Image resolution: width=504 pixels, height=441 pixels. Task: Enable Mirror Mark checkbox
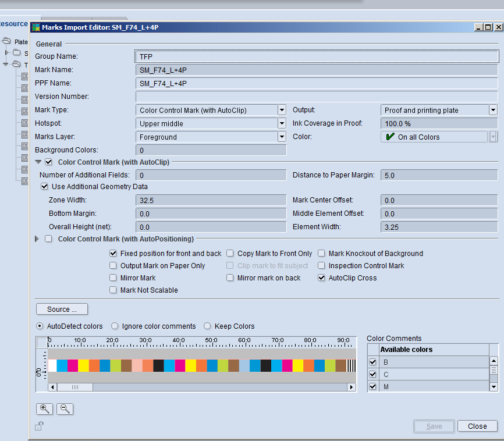(113, 278)
